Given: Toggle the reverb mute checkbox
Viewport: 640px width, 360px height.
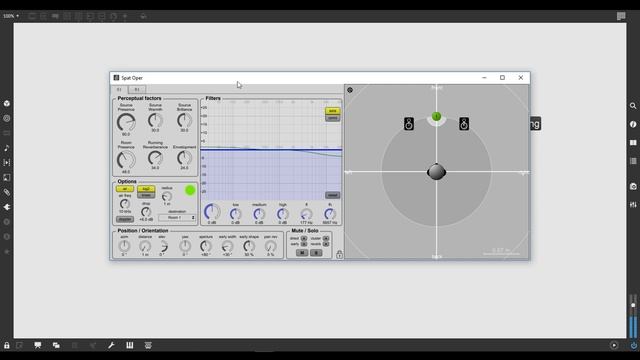Looking at the screenshot, I should (x=326, y=244).
